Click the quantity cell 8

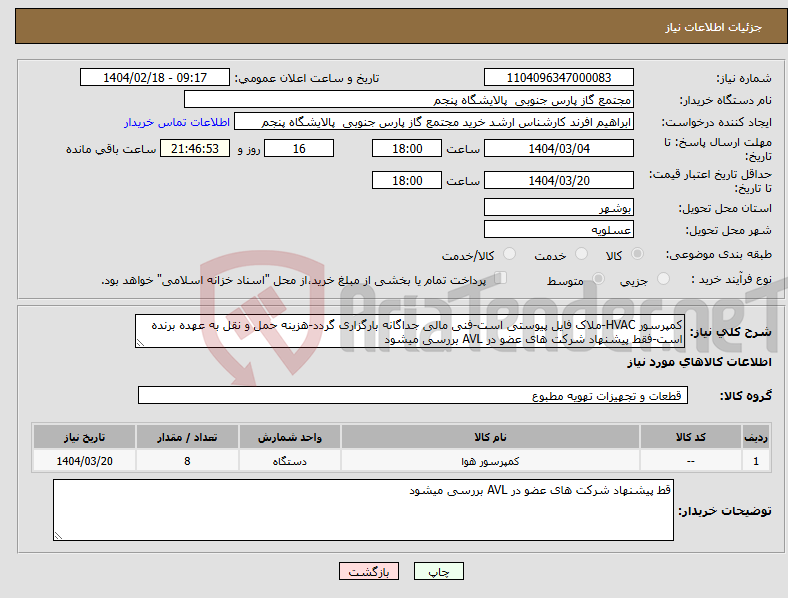[187, 461]
